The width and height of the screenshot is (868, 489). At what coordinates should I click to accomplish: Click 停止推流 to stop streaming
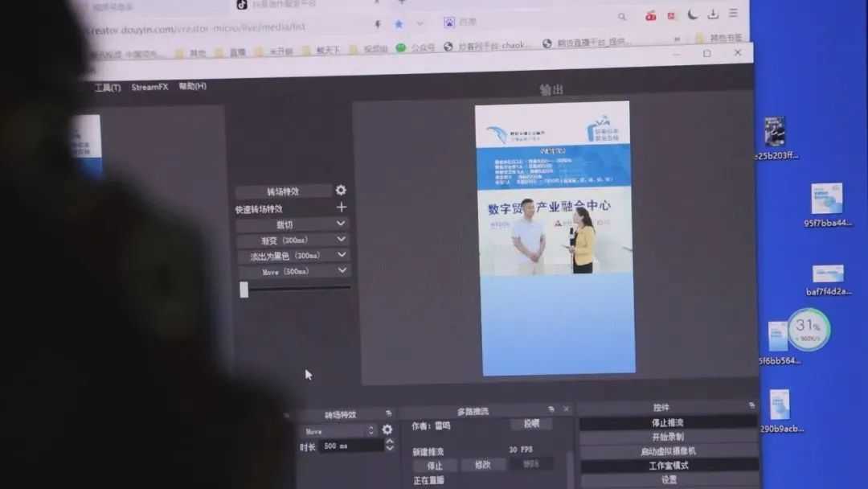pyautogui.click(x=668, y=422)
